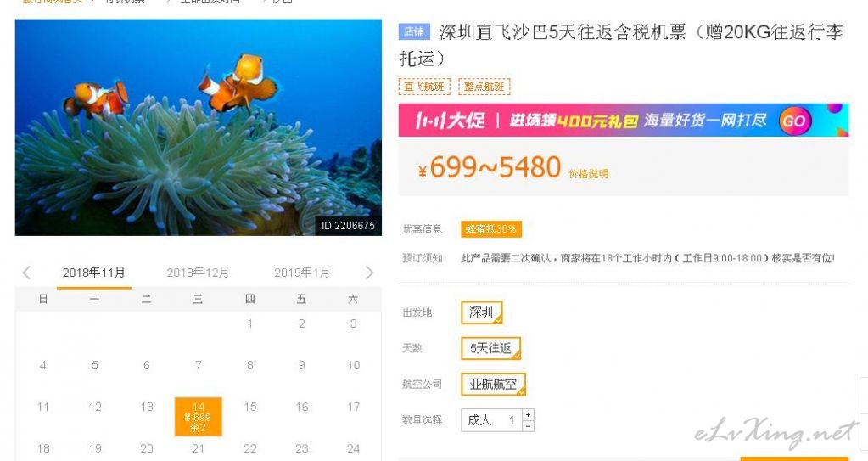
Task: Click the 店铺 shop badge
Action: point(414,32)
